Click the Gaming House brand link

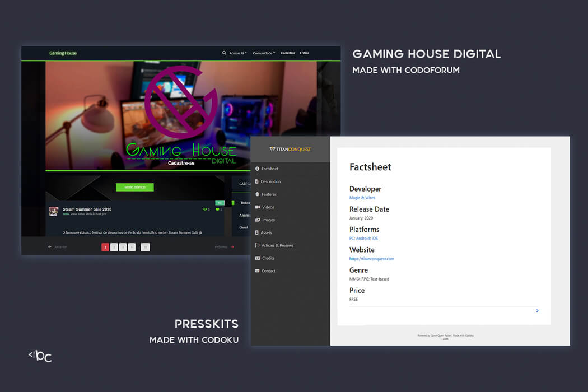(x=63, y=53)
